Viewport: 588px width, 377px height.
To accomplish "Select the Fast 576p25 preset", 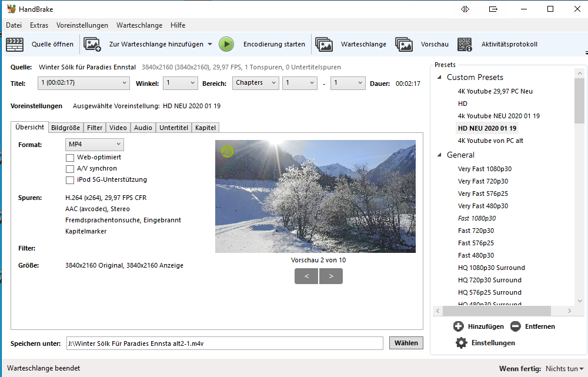I will (476, 243).
